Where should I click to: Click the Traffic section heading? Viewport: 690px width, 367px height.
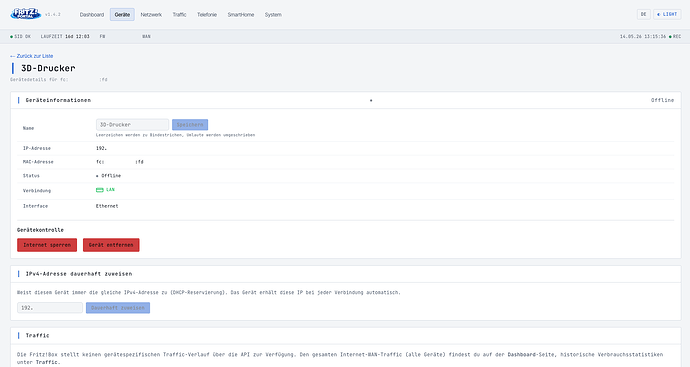[x=37, y=335]
